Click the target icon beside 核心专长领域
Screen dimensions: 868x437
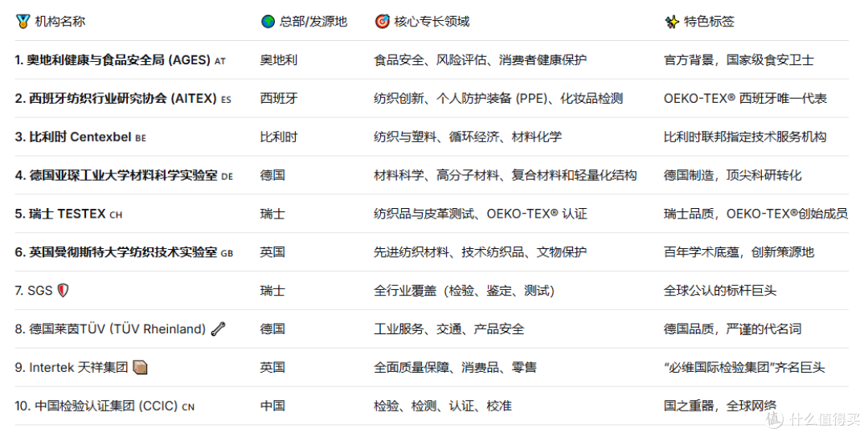[382, 22]
